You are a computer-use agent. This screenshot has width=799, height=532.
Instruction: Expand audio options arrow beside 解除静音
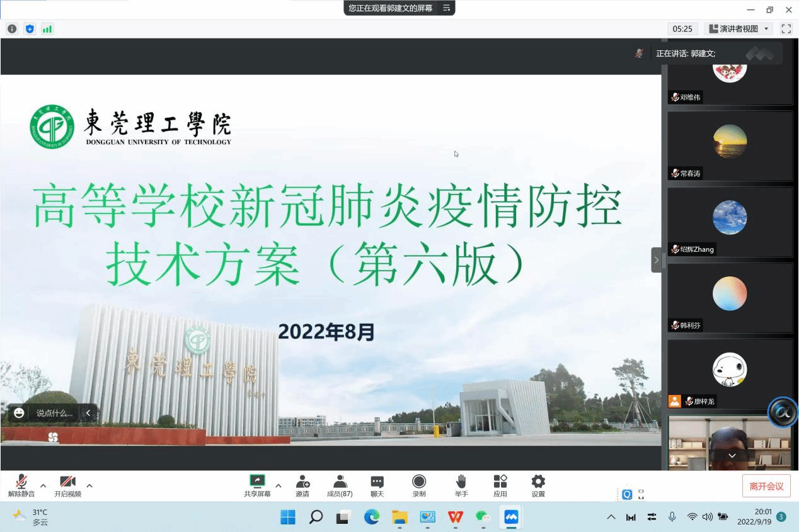pyautogui.click(x=43, y=485)
